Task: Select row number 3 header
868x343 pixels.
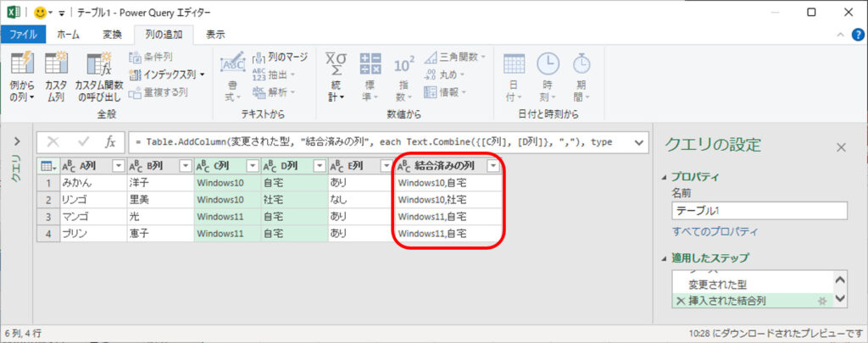Action: pos(48,216)
